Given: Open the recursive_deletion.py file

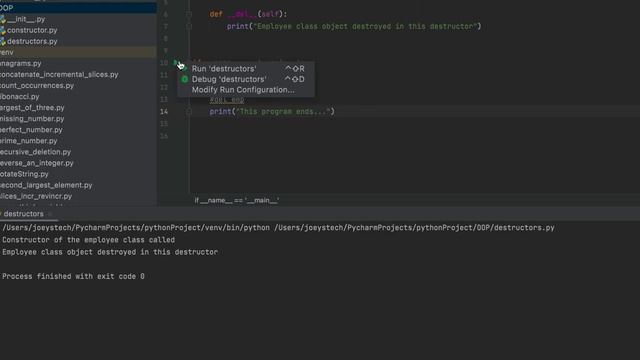Looking at the screenshot, I should tap(36, 151).
